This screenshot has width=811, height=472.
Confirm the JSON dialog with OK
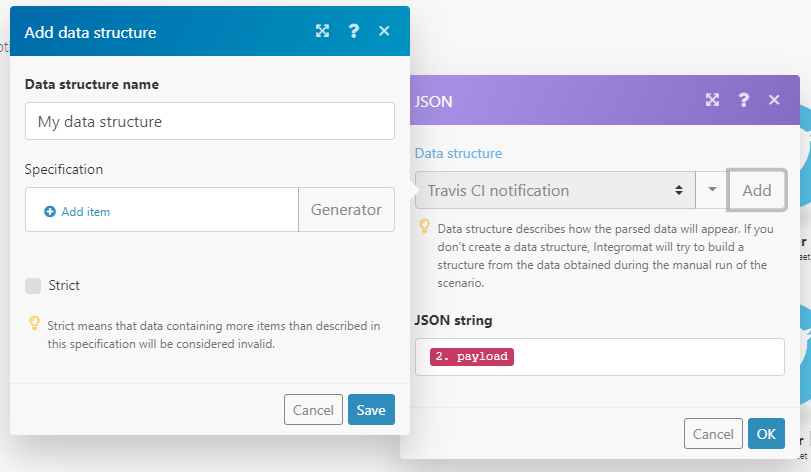[x=766, y=434]
